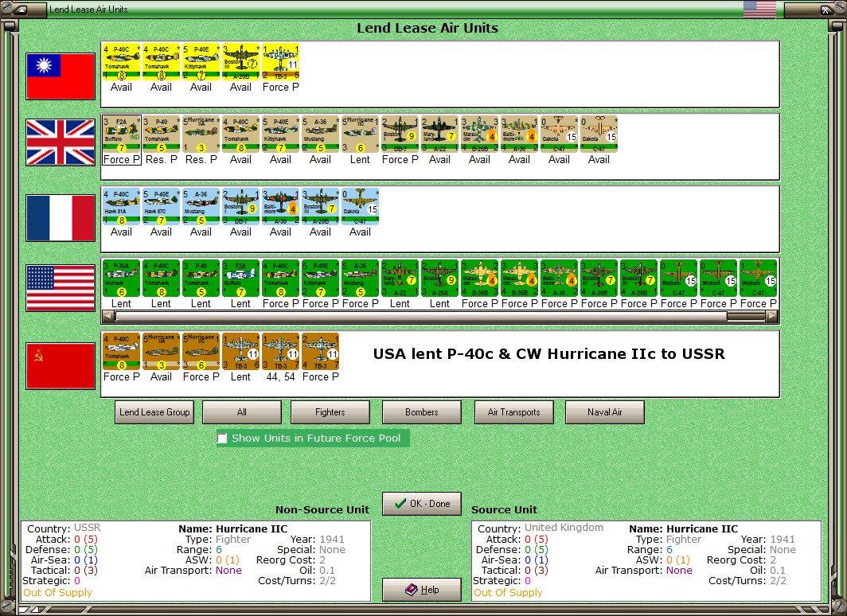Select USA Maryland A-22 Lent counter
847x616 pixels.
click(x=400, y=278)
